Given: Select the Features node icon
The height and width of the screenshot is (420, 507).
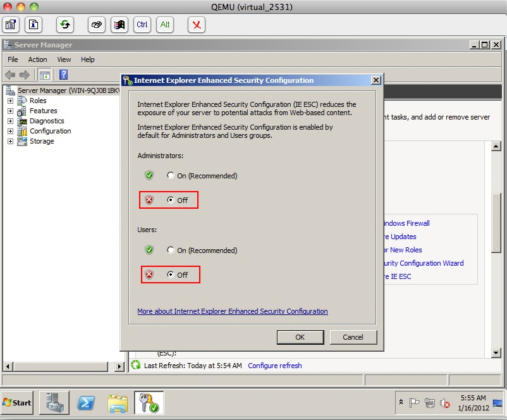Looking at the screenshot, I should tap(22, 111).
